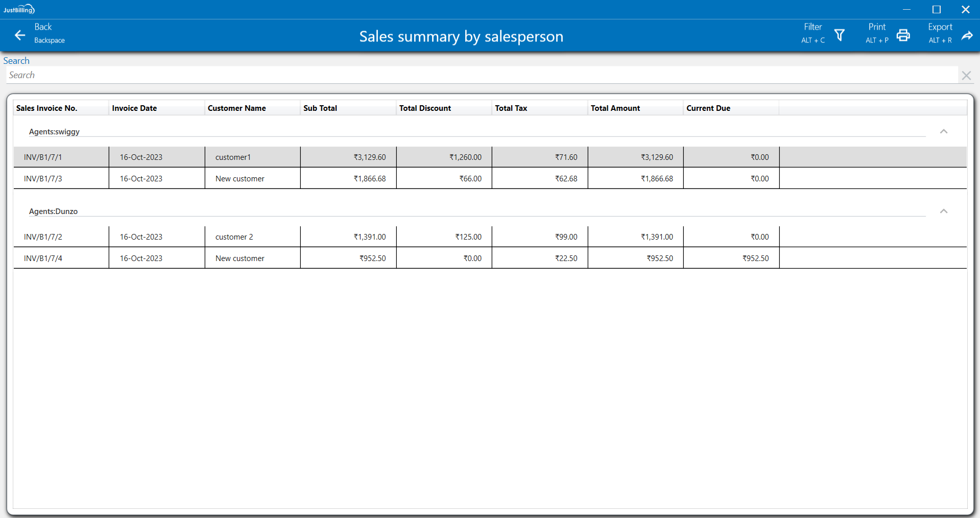The width and height of the screenshot is (980, 518).
Task: Click the Current Due column header
Action: tap(708, 108)
